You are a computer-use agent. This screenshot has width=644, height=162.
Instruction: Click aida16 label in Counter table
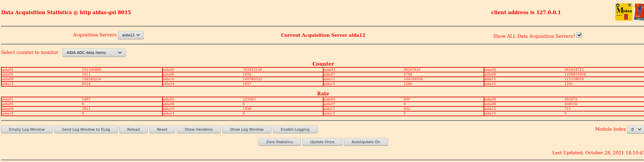[490, 84]
